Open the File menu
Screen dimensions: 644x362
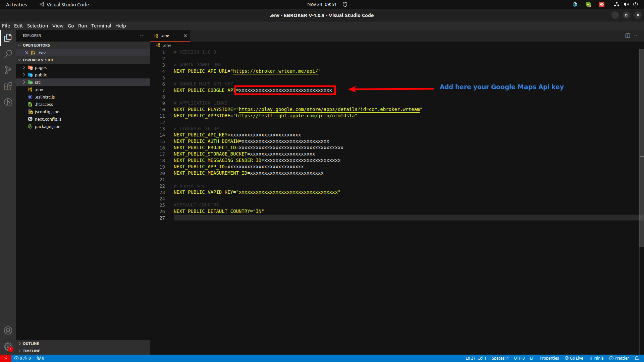6,26
